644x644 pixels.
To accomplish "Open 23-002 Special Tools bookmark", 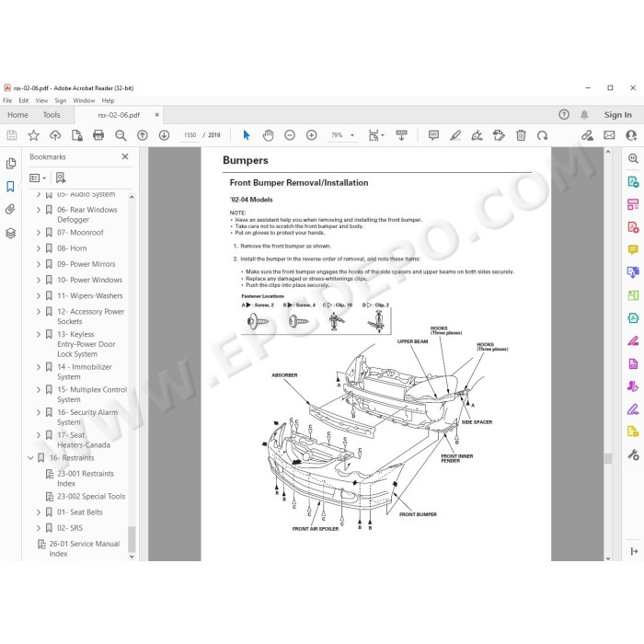I will (91, 497).
